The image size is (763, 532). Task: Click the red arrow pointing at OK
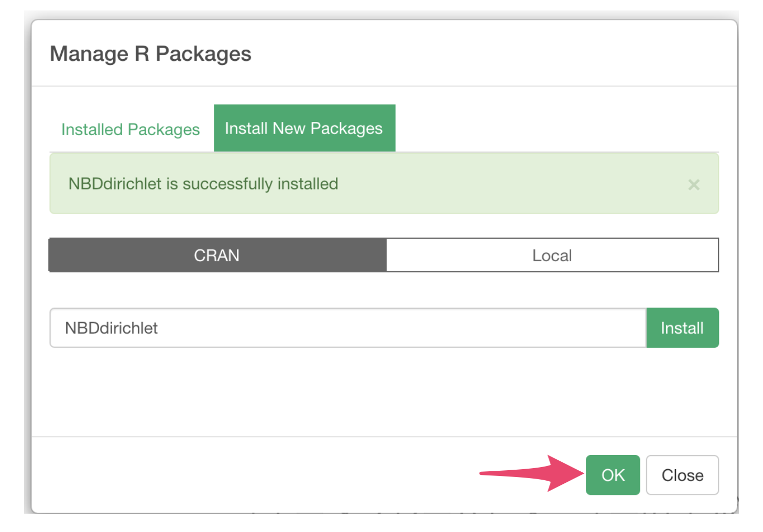[529, 473]
